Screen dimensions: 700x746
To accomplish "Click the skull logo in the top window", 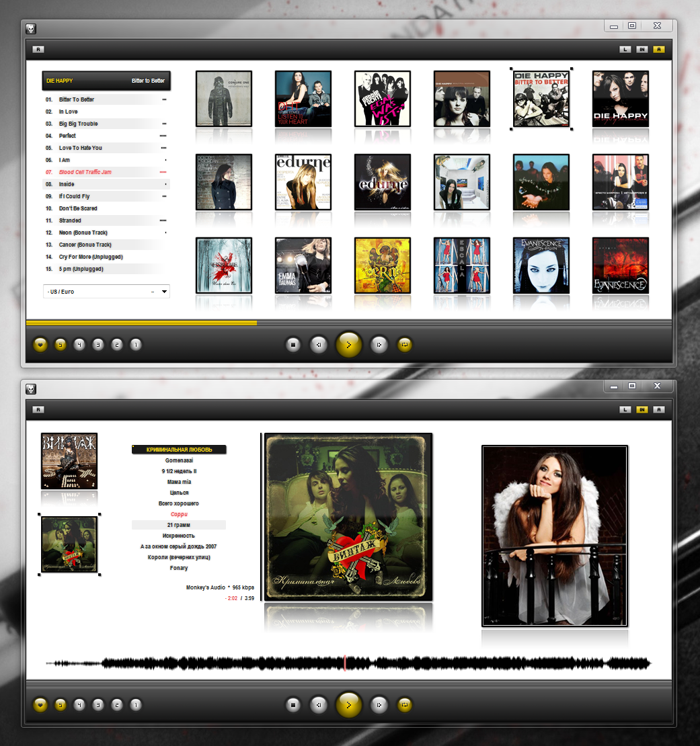I will tap(31, 29).
